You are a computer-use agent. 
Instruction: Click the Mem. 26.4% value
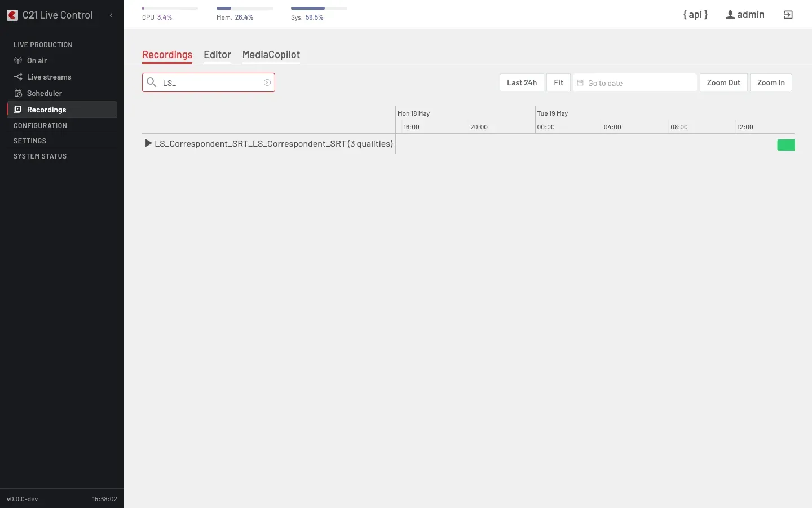tap(244, 17)
